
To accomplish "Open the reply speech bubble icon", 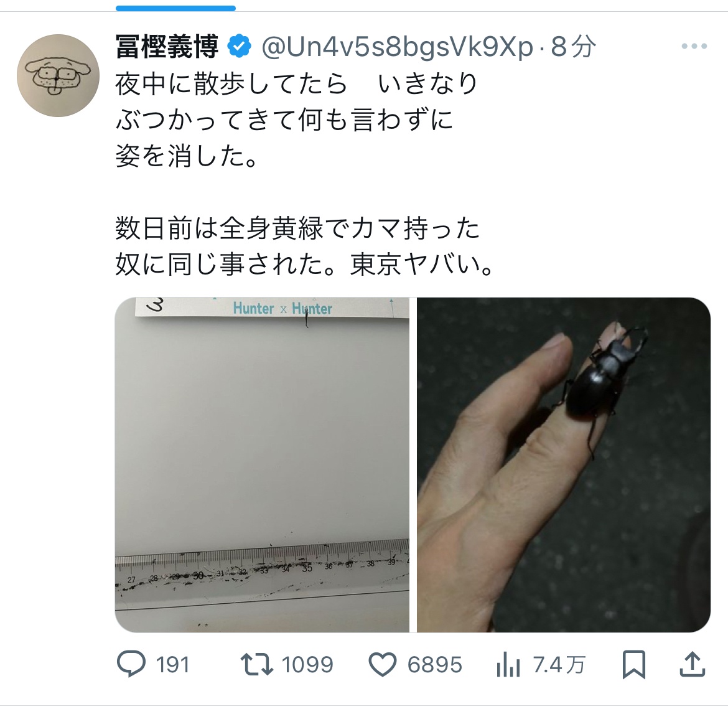I will tap(131, 664).
